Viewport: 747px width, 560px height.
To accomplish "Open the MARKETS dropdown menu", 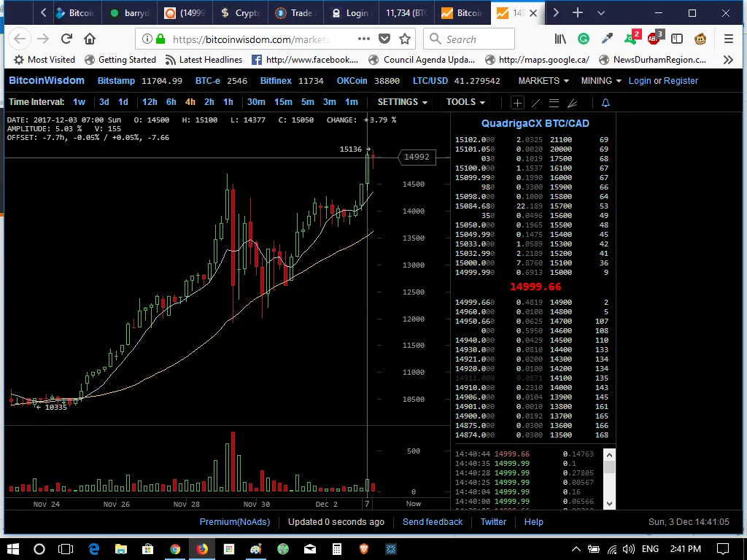I will [543, 81].
